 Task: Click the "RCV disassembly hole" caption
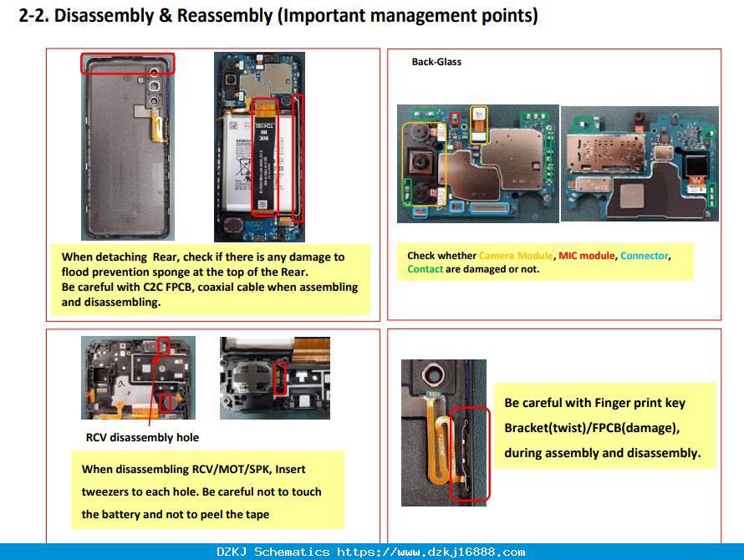[x=142, y=438]
